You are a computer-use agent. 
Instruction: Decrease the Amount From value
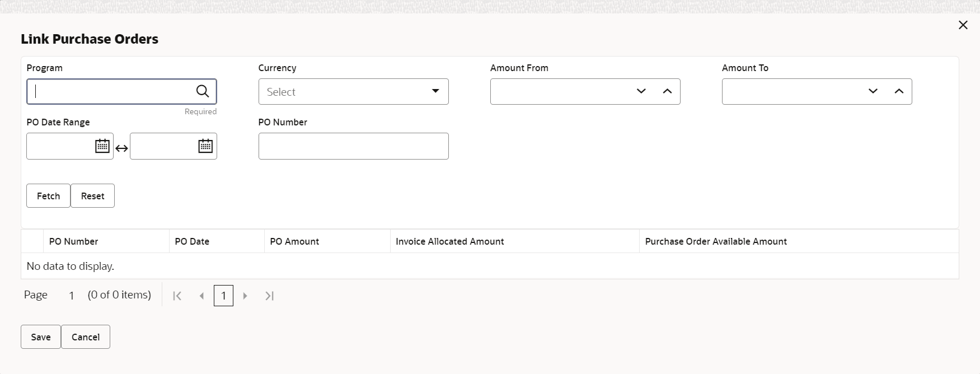[x=641, y=91]
